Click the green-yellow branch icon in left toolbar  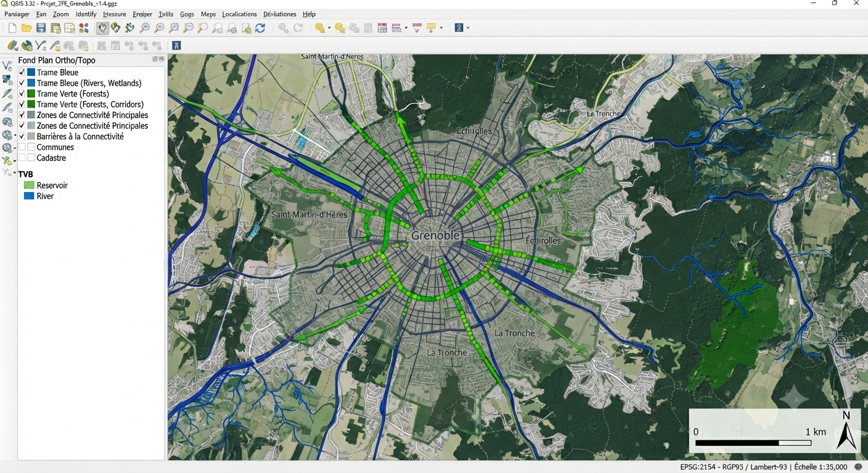click(x=7, y=161)
